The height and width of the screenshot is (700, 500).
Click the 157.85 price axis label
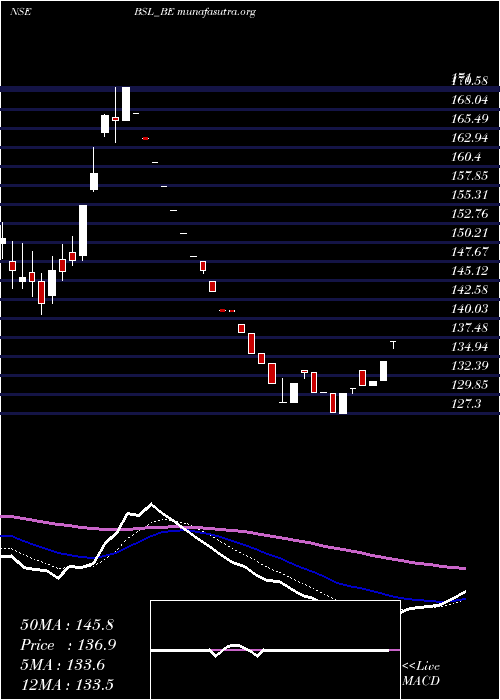(x=469, y=176)
